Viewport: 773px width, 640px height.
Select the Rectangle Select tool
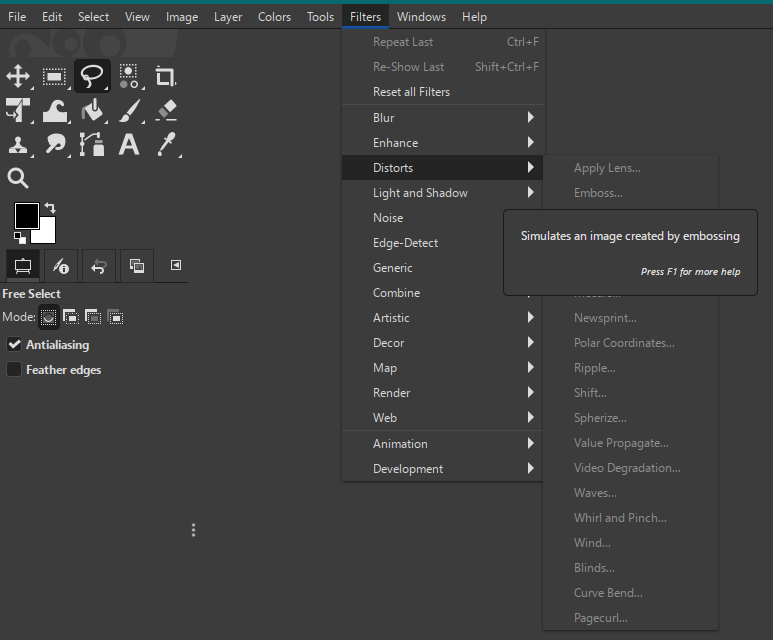tap(54, 76)
